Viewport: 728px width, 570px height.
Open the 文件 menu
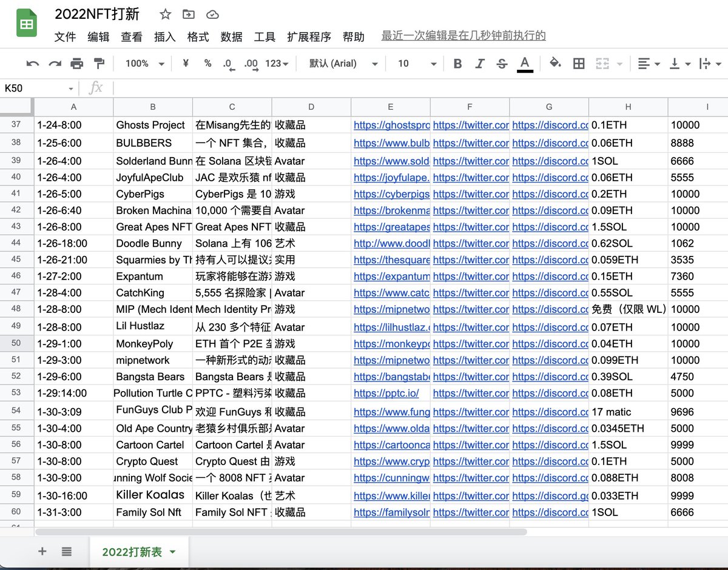(x=66, y=37)
